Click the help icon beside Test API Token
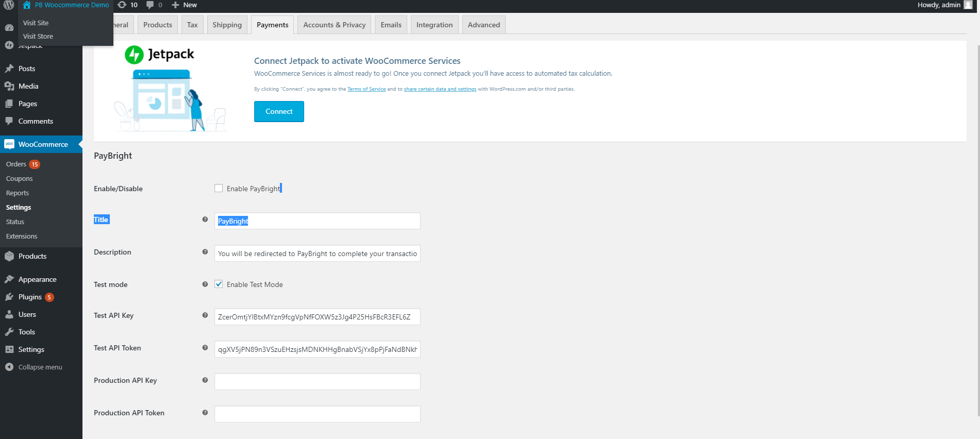Viewport: 980px width, 439px height. click(205, 348)
